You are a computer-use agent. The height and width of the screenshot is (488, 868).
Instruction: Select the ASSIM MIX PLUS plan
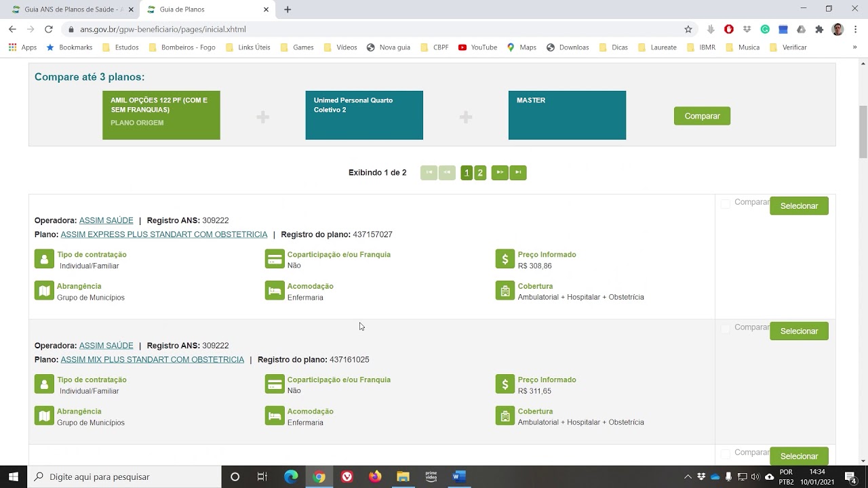pos(799,331)
